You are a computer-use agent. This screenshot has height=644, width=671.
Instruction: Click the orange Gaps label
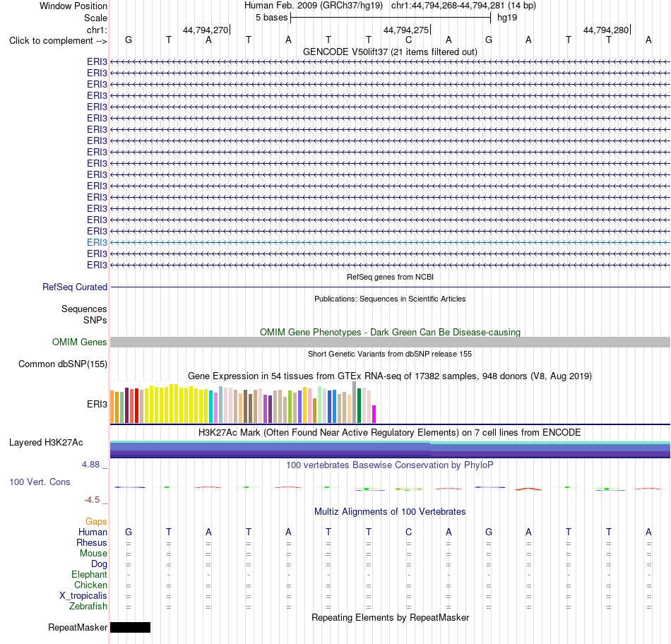click(96, 522)
